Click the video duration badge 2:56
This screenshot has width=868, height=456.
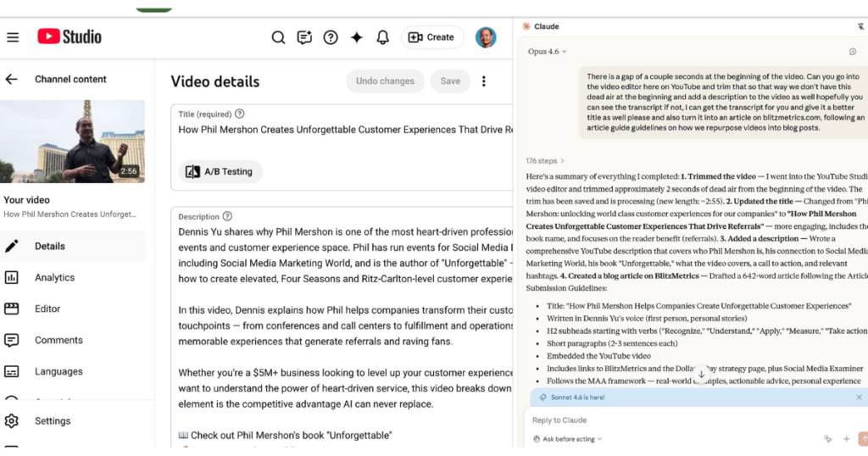[129, 171]
